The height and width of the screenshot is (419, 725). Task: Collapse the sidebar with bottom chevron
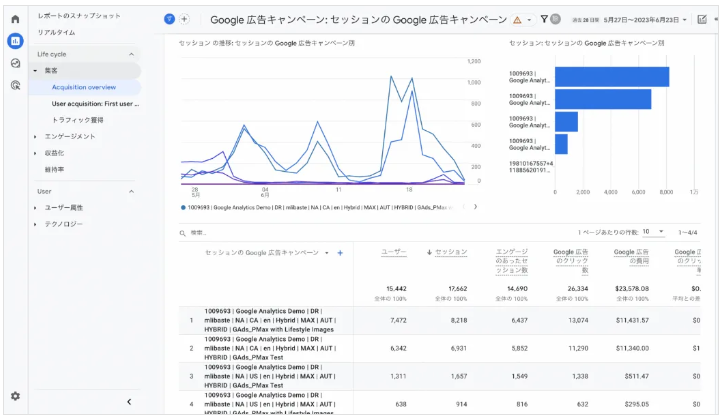(129, 402)
